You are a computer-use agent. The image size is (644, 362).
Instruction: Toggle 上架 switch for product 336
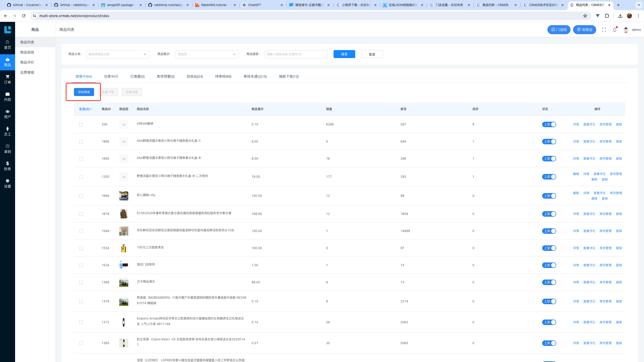pyautogui.click(x=549, y=124)
